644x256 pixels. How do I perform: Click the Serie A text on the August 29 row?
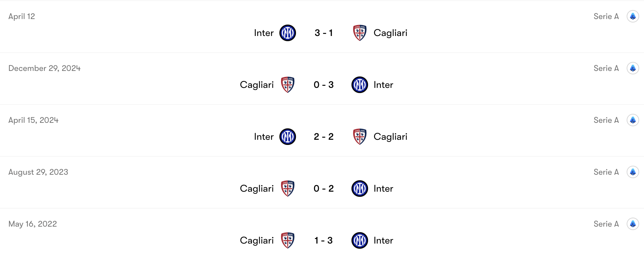tap(606, 172)
